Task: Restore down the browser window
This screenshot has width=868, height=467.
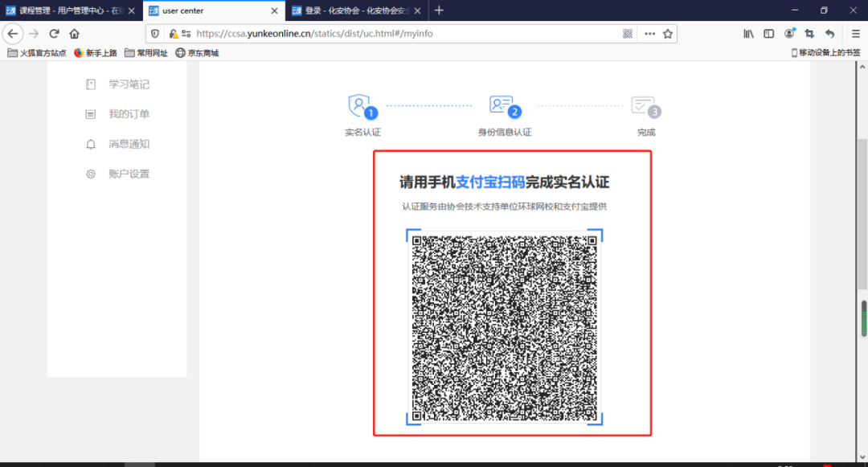Action: [824, 10]
